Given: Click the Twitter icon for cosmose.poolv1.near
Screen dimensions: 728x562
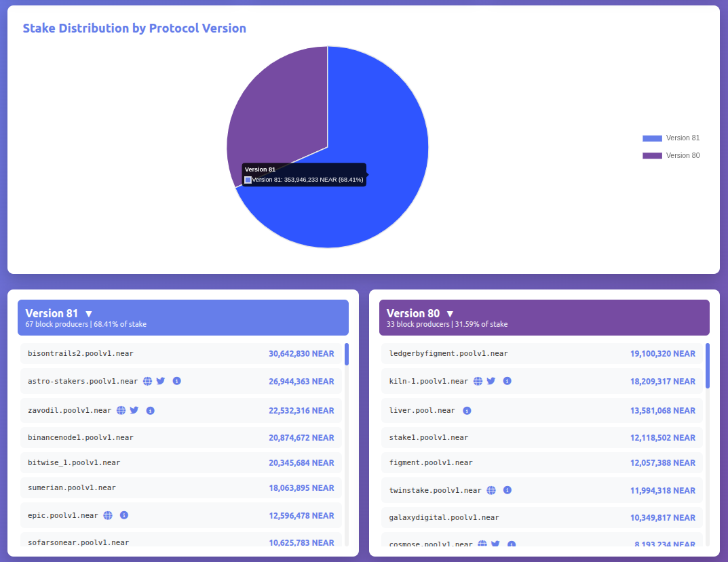Looking at the screenshot, I should click(x=496, y=544).
